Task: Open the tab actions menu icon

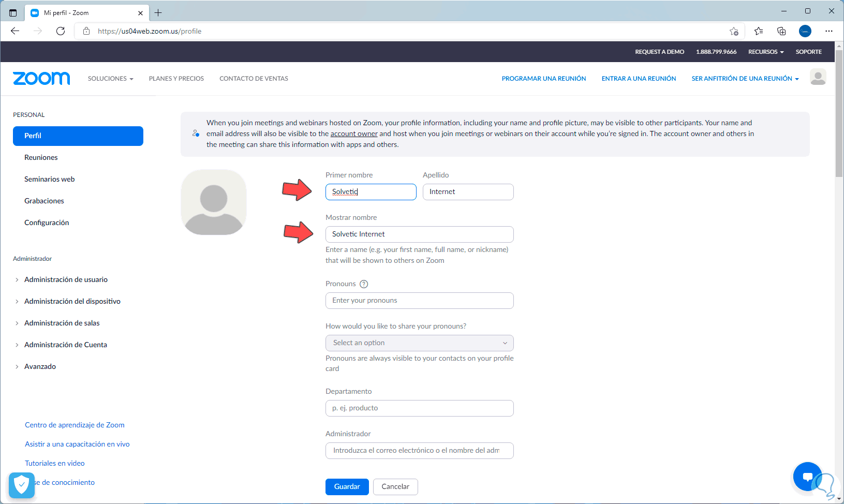Action: [13, 13]
